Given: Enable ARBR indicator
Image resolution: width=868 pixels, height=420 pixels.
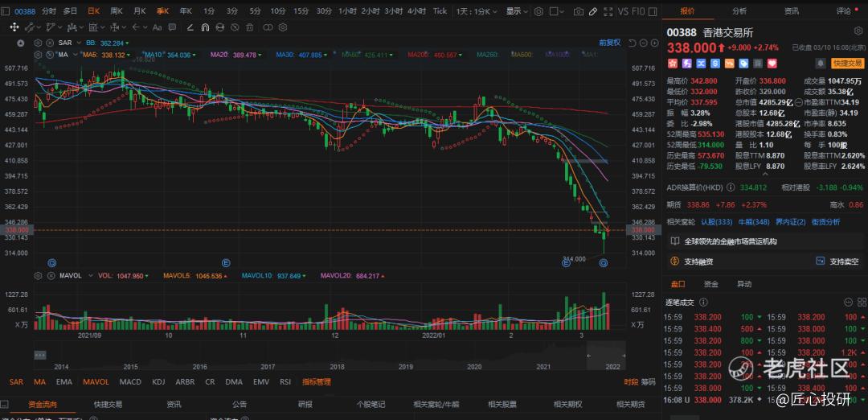Looking at the screenshot, I should tap(185, 381).
